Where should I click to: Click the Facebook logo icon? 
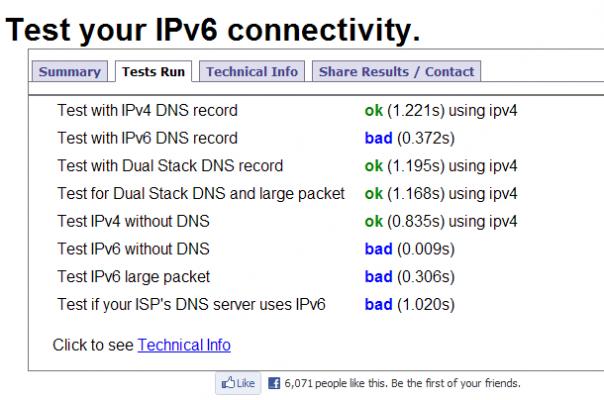coord(274,382)
